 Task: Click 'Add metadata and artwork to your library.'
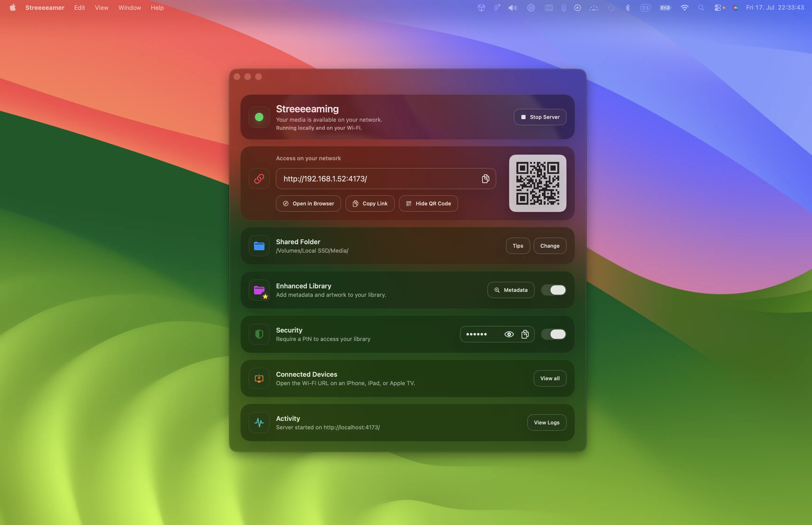point(331,295)
